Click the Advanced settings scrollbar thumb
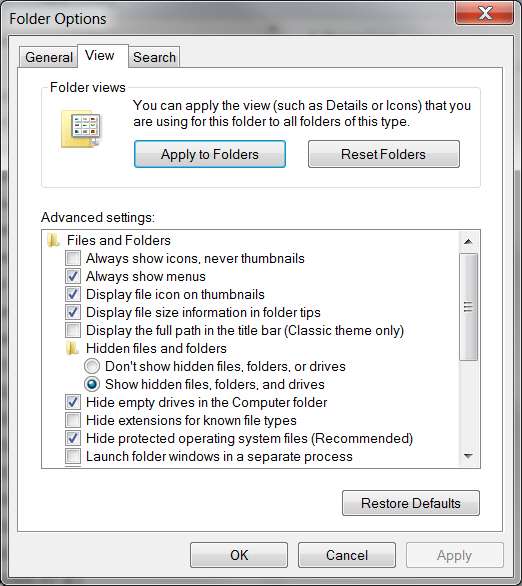522x586 pixels. pyautogui.click(x=468, y=307)
